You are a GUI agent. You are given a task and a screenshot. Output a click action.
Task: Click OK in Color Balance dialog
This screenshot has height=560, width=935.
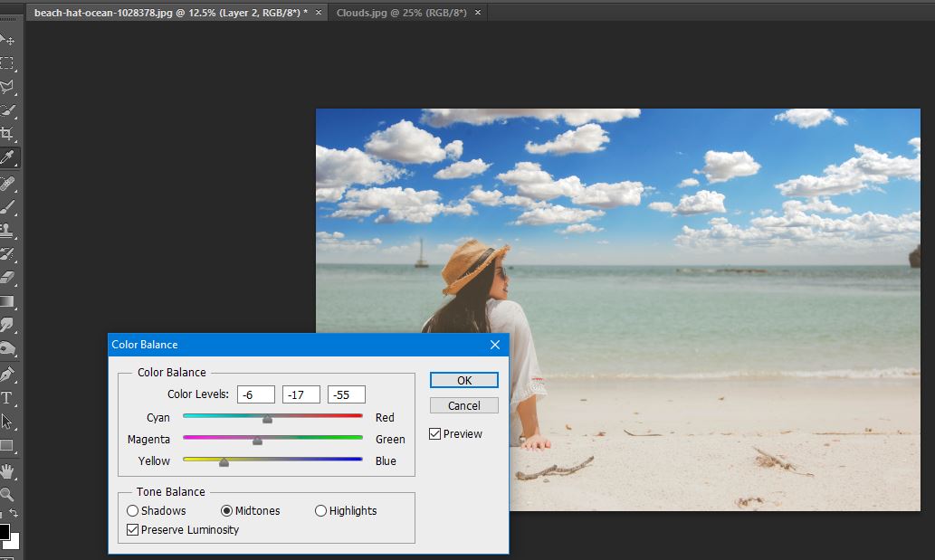(463, 380)
